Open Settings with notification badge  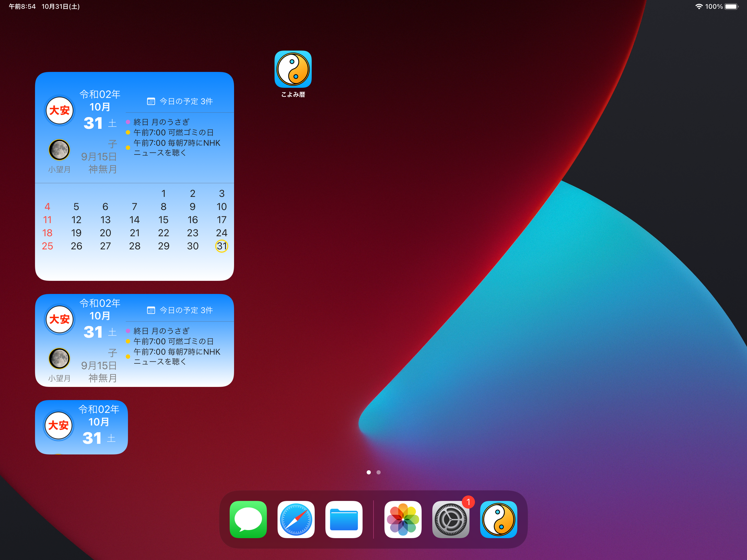point(451,519)
